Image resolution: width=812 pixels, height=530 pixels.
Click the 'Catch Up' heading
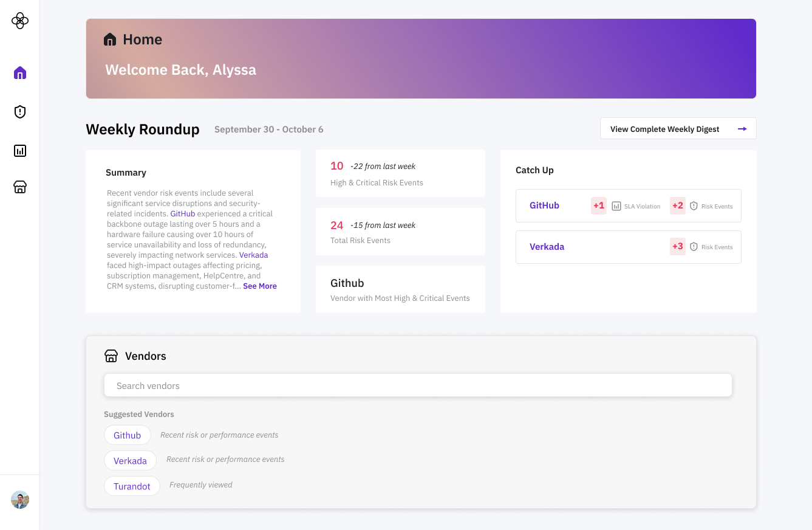tap(534, 170)
